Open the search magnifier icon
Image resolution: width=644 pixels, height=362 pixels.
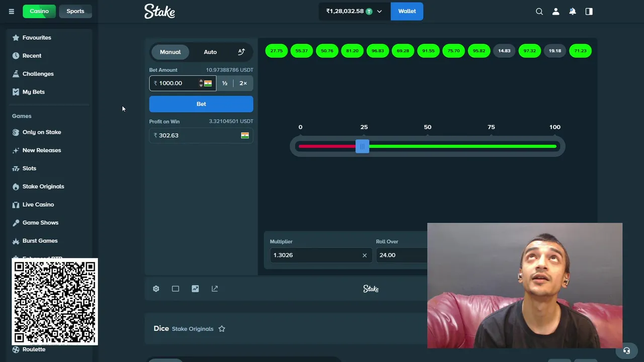pos(539,11)
